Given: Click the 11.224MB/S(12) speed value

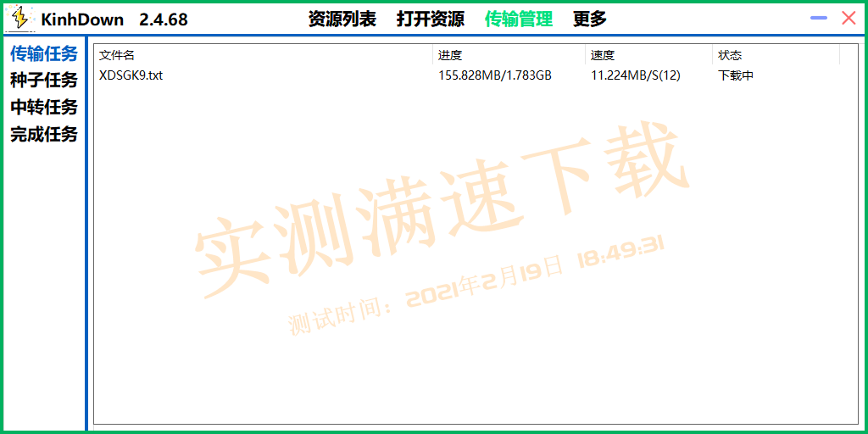Looking at the screenshot, I should (635, 75).
